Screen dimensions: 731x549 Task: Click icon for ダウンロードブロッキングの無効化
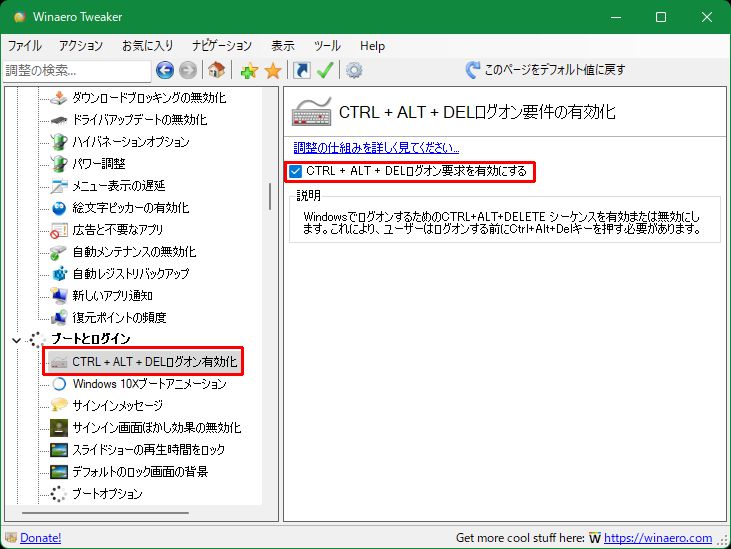tap(59, 97)
